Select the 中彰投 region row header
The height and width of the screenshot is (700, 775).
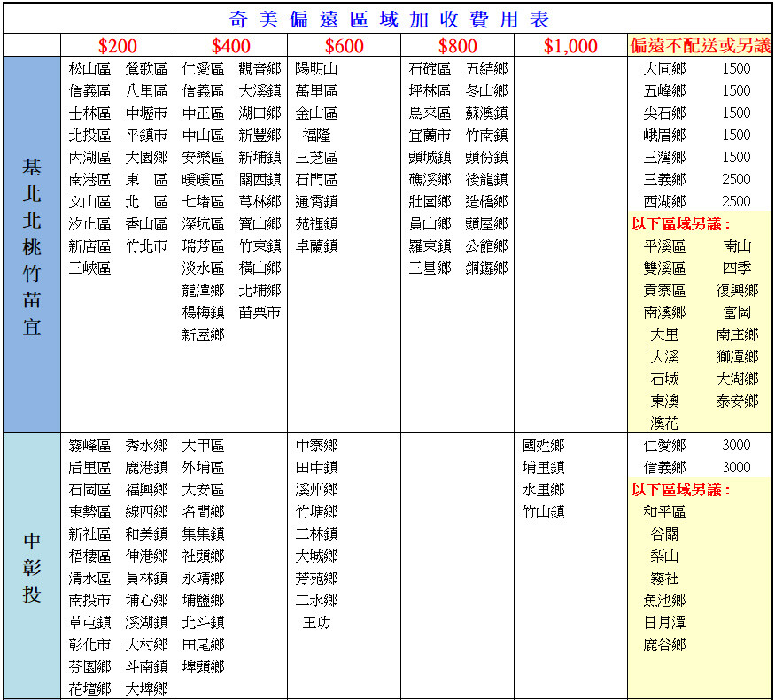(x=32, y=567)
